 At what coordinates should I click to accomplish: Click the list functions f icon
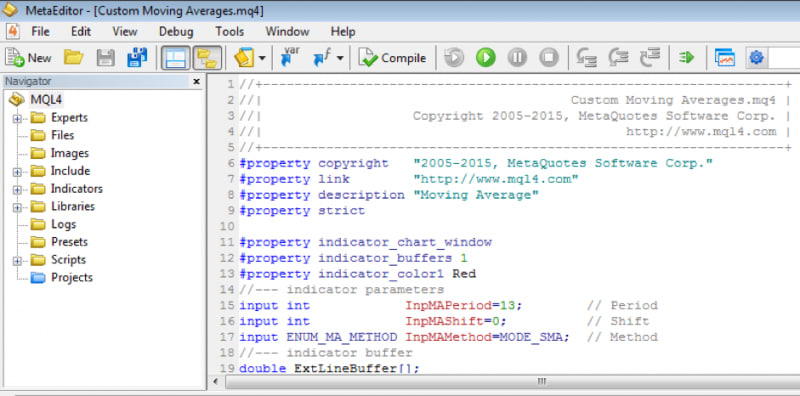pyautogui.click(x=321, y=58)
